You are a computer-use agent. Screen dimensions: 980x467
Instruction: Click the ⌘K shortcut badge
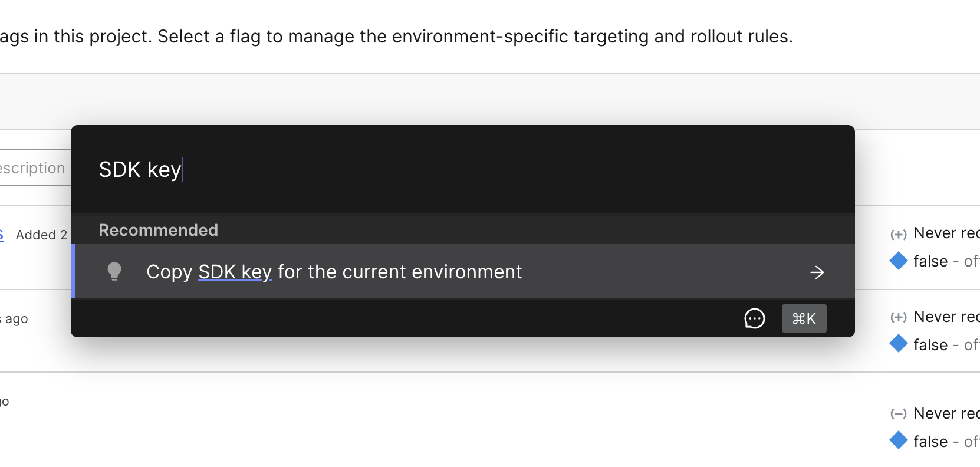pos(804,318)
